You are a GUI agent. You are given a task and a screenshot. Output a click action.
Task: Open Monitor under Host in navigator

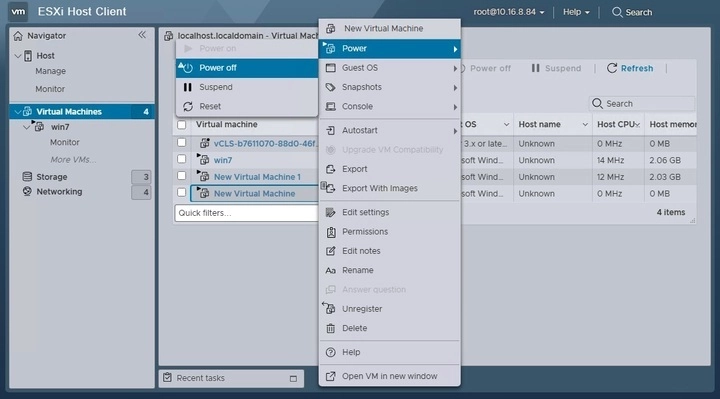[50, 89]
